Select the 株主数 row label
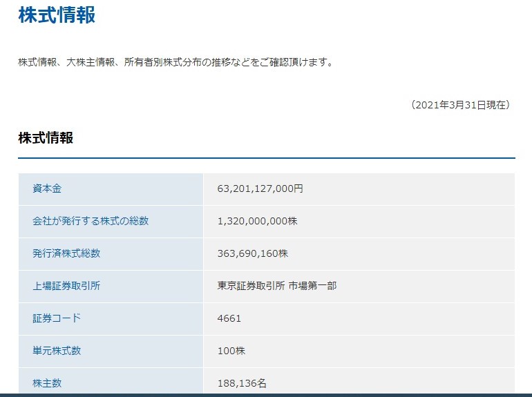This screenshot has width=532, height=397. pyautogui.click(x=47, y=383)
